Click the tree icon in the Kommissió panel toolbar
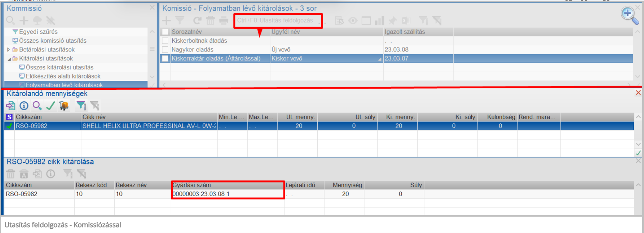 37,20
